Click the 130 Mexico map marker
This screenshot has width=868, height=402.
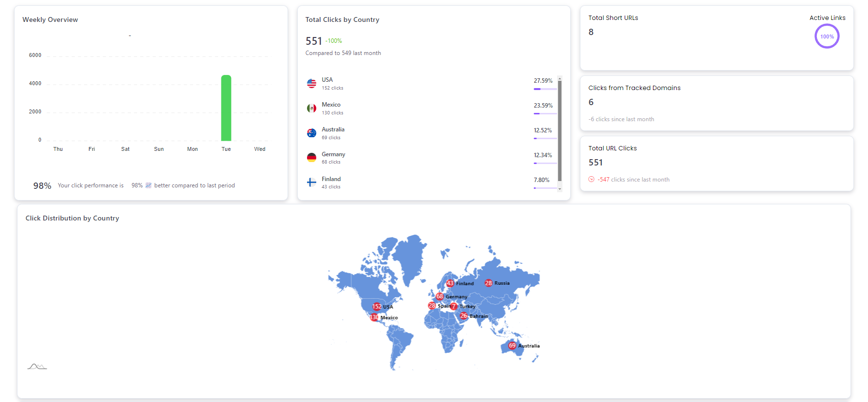(374, 317)
